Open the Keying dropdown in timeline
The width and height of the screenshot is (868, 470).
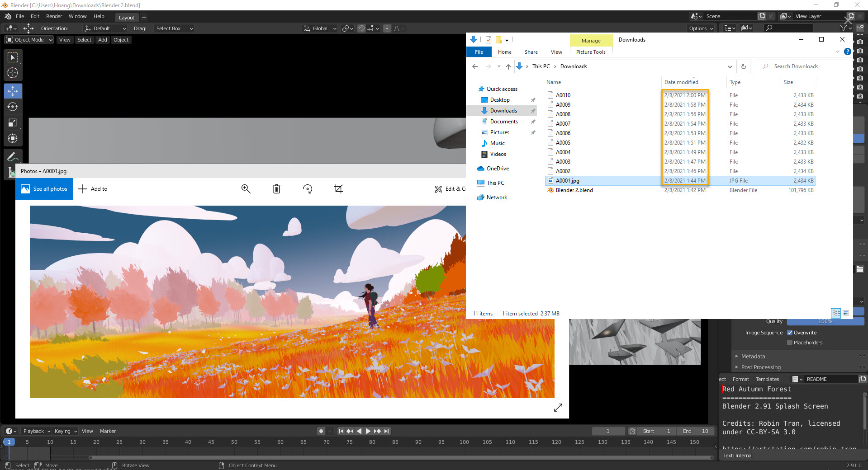click(66, 431)
